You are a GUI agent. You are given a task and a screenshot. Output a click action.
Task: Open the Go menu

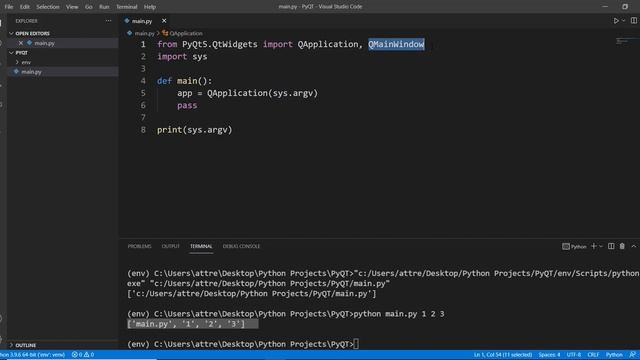point(89,7)
